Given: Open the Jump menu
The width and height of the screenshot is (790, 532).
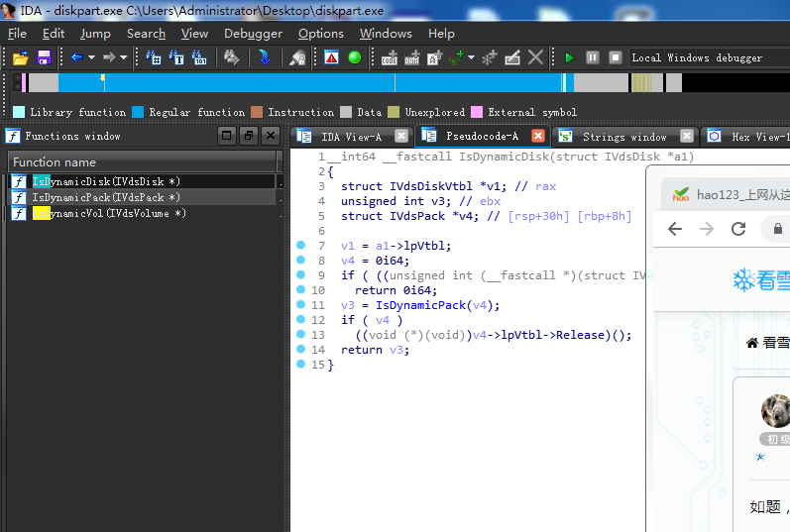Looking at the screenshot, I should click(x=95, y=34).
